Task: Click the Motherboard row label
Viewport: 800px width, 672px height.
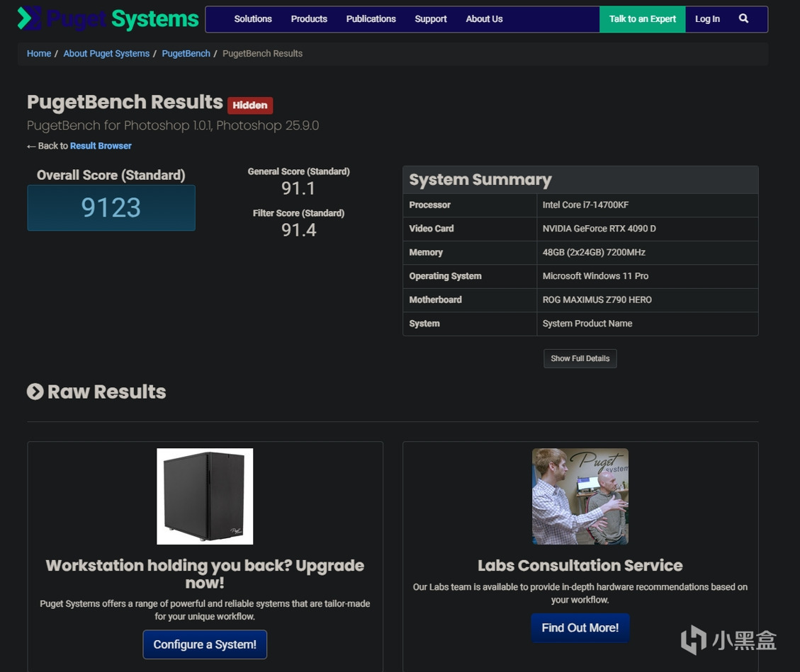Action: tap(435, 300)
